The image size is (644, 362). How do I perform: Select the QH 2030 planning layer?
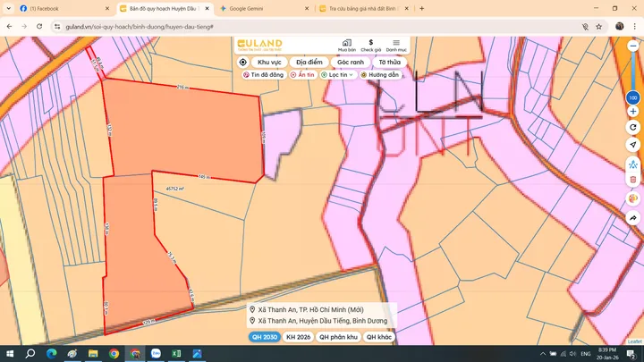[x=265, y=337]
